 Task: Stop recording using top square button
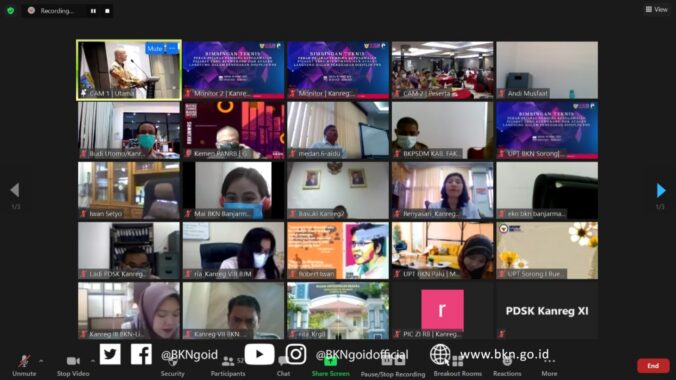coord(107,11)
